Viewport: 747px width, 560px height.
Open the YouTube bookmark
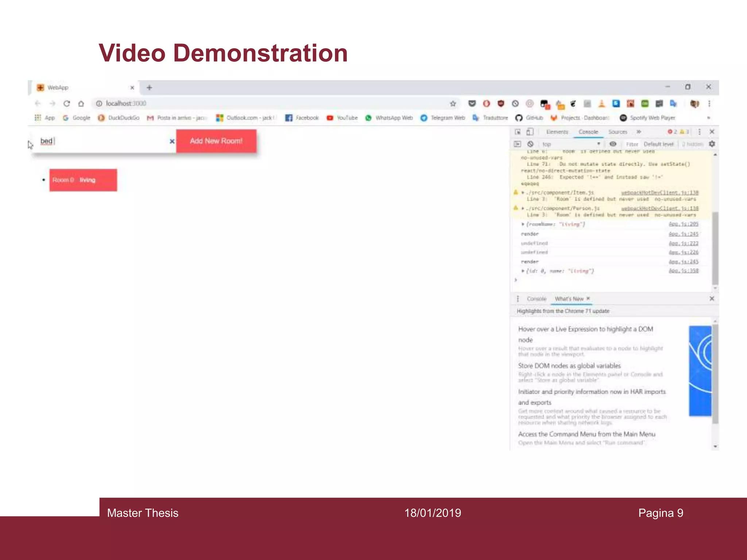[x=342, y=118]
